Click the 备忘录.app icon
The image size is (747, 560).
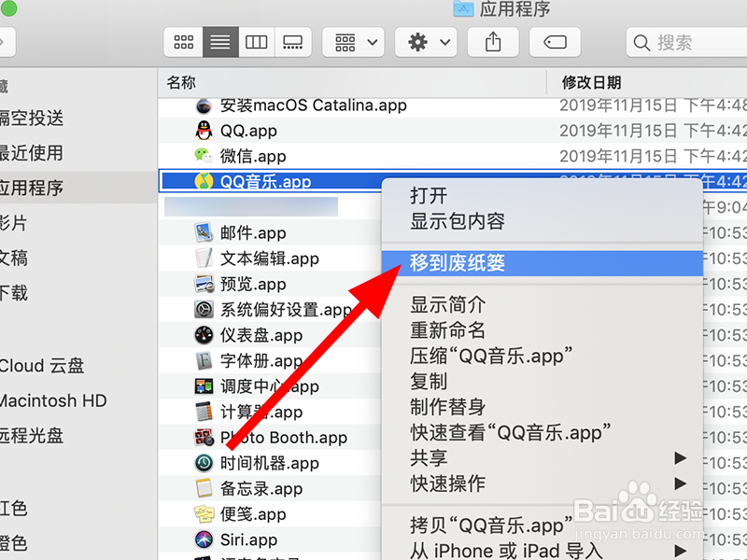(204, 488)
